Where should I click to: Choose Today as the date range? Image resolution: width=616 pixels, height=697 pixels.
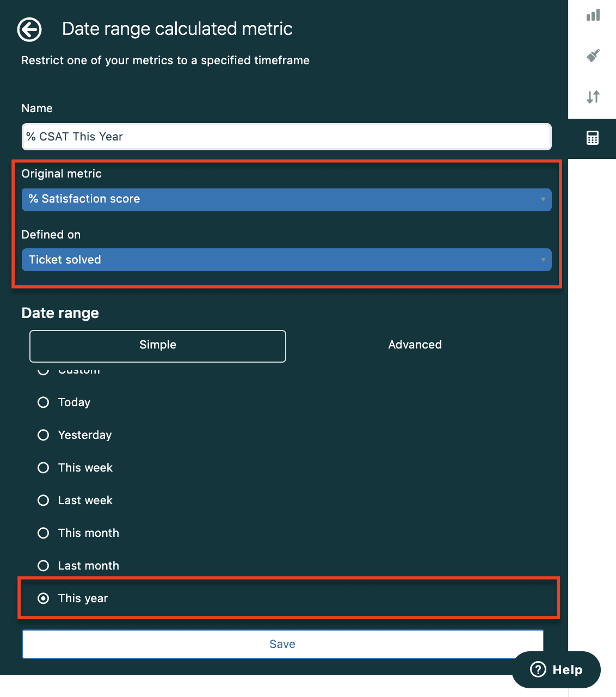coord(43,402)
